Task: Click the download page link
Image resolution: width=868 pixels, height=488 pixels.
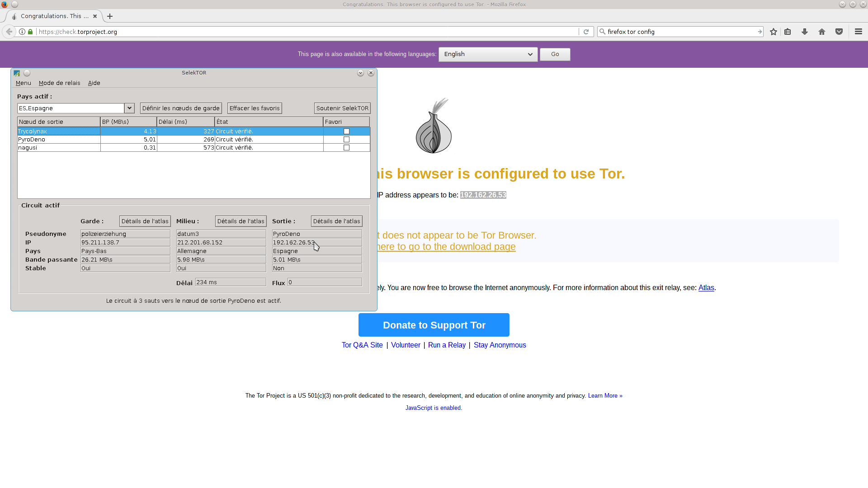Action: (446, 247)
